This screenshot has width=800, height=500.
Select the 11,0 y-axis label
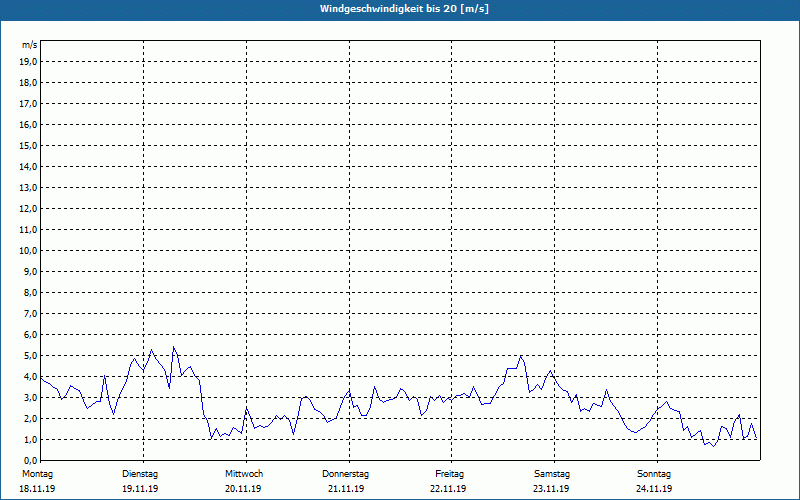point(27,230)
